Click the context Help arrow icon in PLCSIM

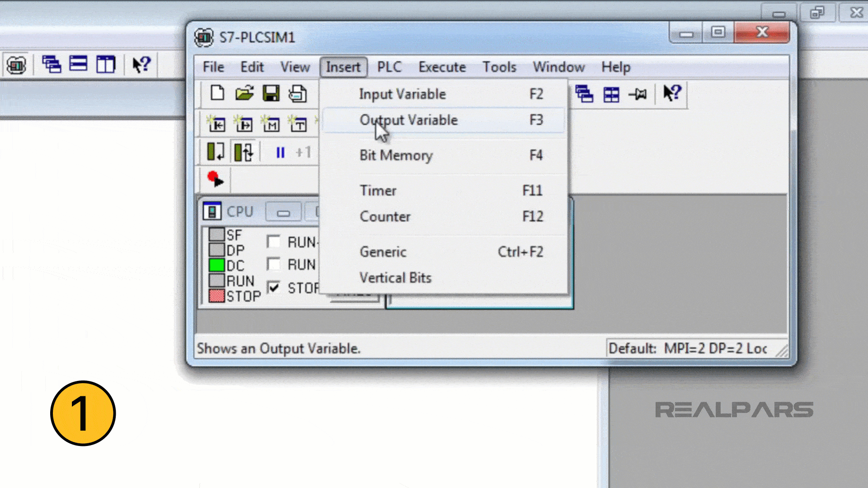[672, 93]
